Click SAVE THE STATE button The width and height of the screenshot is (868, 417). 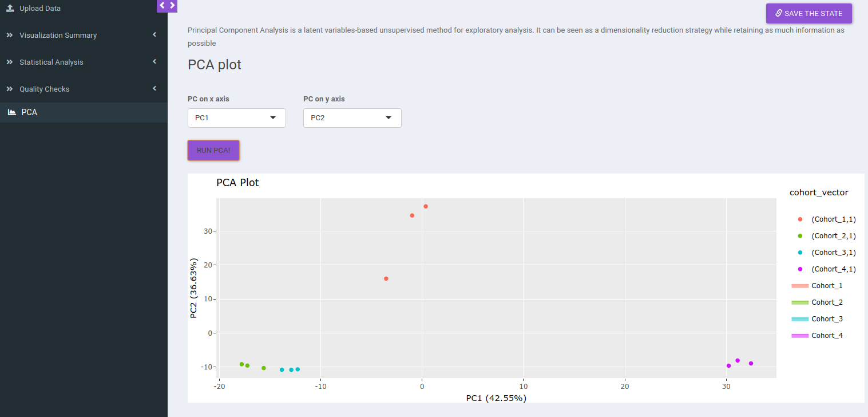point(809,13)
